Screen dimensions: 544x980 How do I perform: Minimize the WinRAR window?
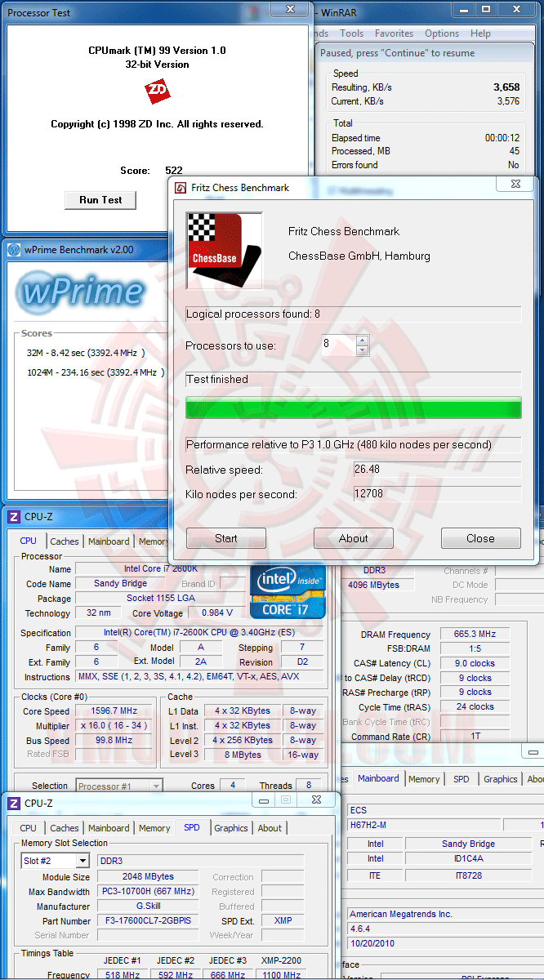click(462, 9)
